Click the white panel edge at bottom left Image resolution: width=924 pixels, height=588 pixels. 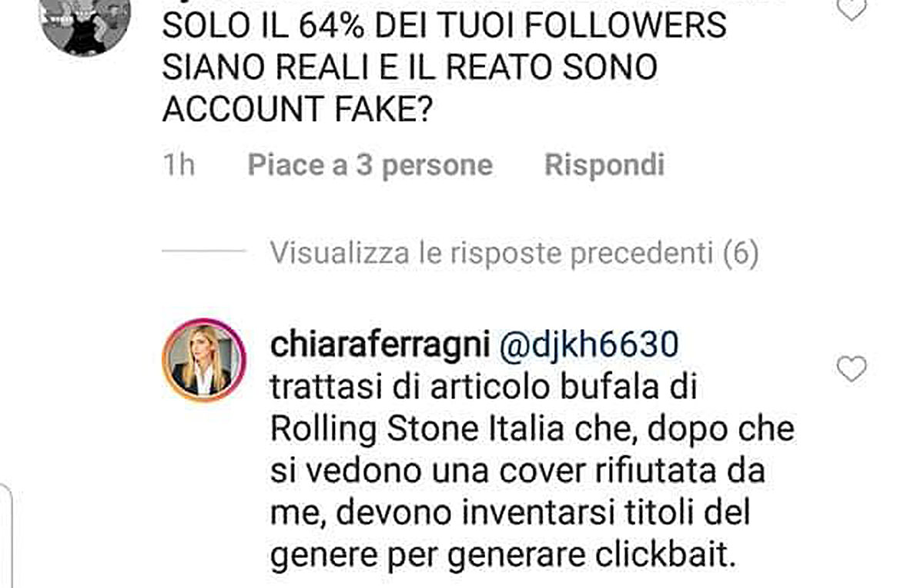5,536
